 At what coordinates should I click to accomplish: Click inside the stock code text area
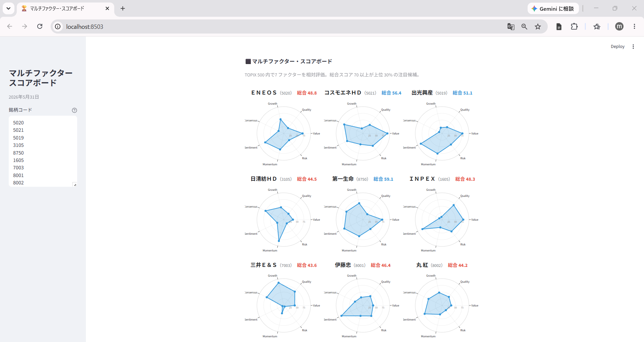pyautogui.click(x=43, y=151)
